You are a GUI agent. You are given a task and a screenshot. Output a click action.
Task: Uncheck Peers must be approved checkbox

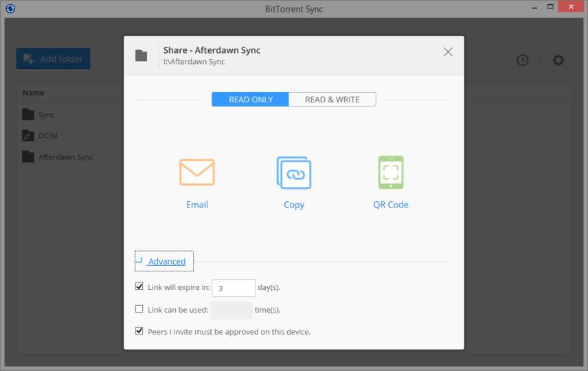click(x=139, y=331)
